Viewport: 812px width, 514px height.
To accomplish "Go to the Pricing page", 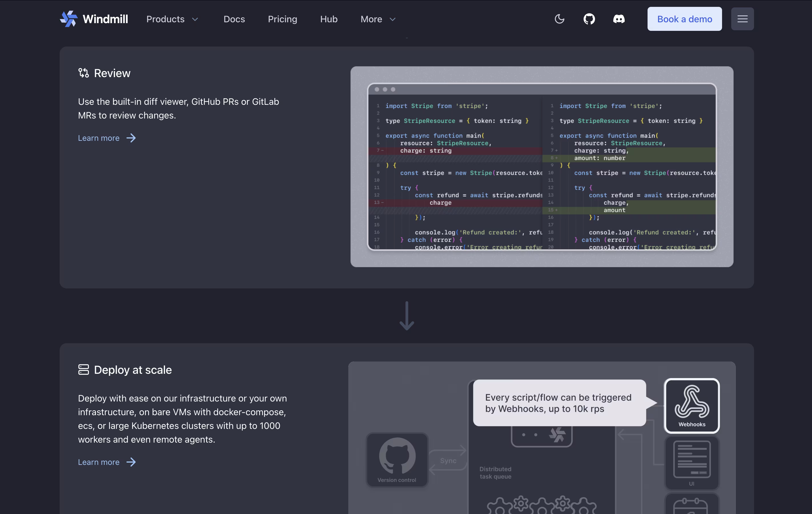I will tap(282, 19).
